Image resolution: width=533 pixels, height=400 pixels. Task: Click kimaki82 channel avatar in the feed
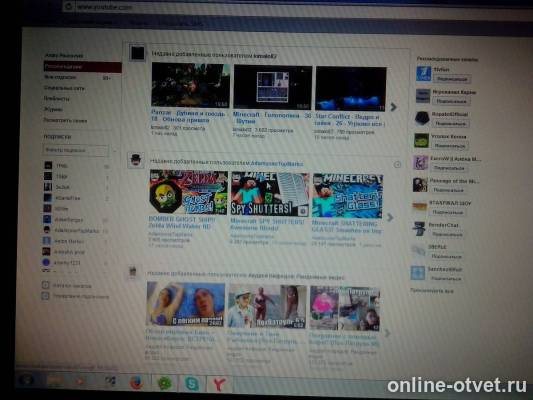pyautogui.click(x=138, y=53)
